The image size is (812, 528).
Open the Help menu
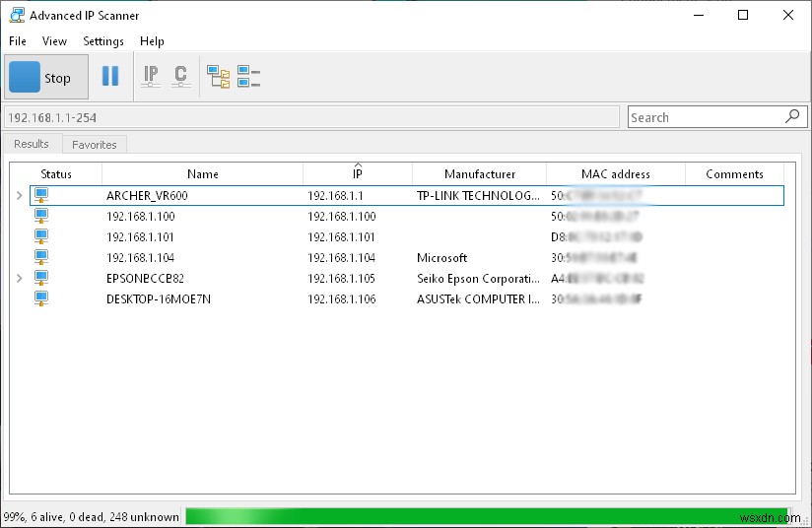click(152, 41)
